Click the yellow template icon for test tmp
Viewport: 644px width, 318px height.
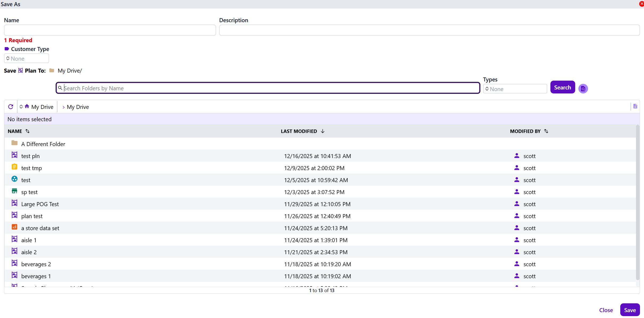click(x=14, y=167)
